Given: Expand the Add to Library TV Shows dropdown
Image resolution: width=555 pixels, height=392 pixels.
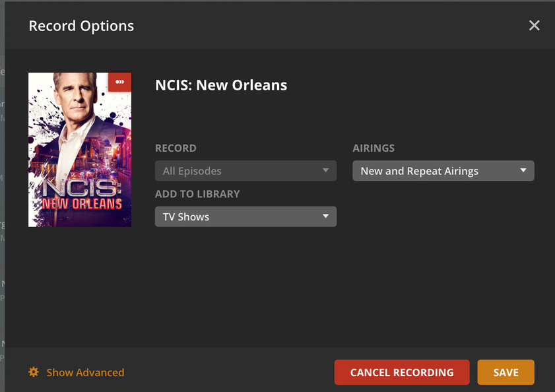Looking at the screenshot, I should 245,216.
